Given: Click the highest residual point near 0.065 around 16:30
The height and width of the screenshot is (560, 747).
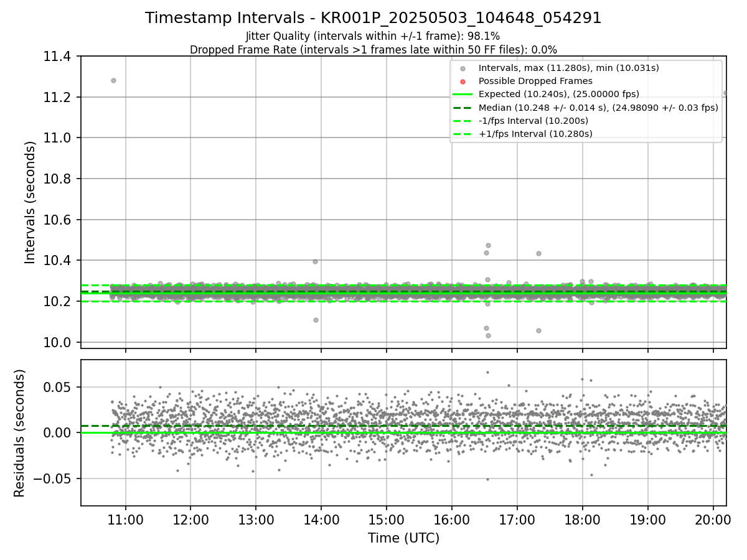Looking at the screenshot, I should 487,372.
